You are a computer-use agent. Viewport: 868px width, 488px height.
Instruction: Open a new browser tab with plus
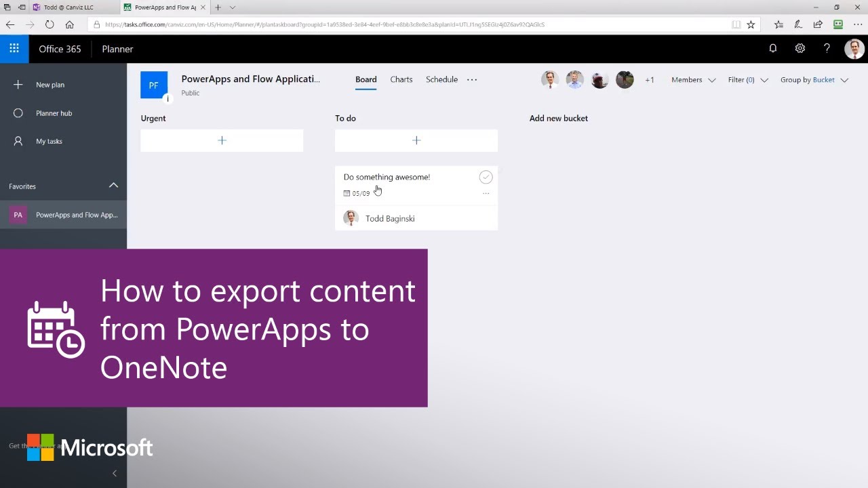218,7
